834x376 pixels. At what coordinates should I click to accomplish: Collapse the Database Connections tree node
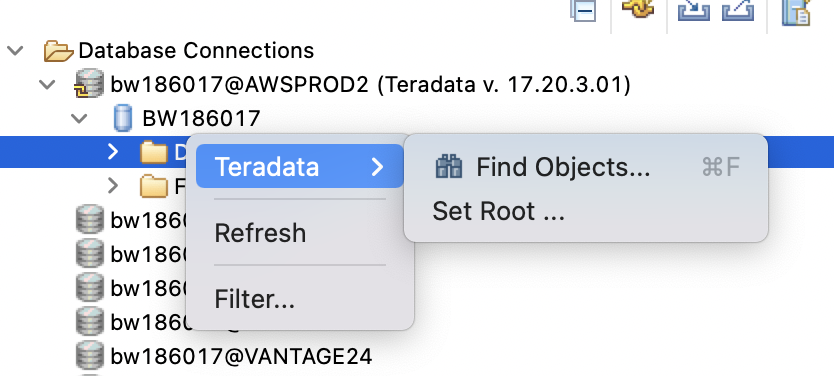[x=15, y=51]
